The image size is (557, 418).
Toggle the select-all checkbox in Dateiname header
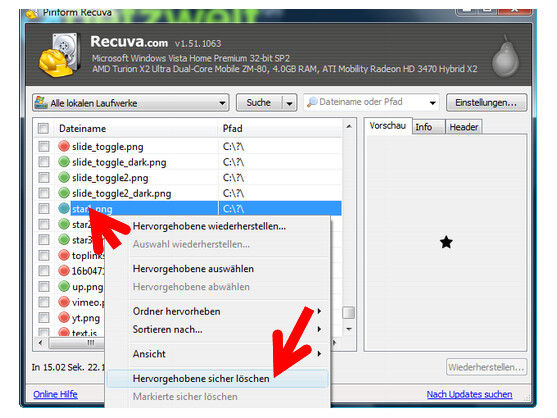coord(43,128)
